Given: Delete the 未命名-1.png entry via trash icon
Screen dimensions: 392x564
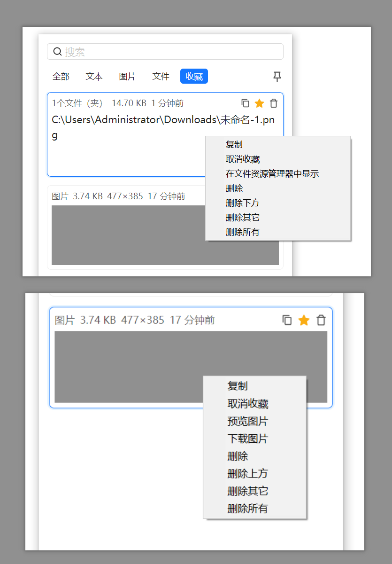Looking at the screenshot, I should (274, 103).
